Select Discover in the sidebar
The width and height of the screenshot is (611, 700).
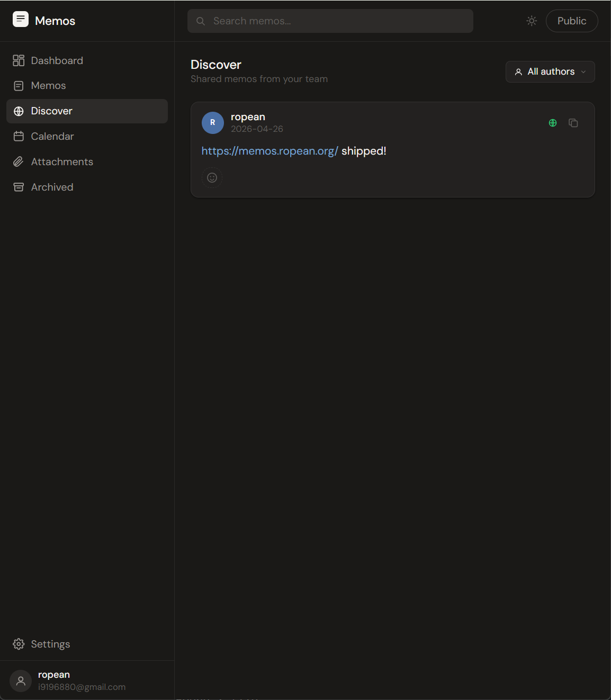click(51, 111)
